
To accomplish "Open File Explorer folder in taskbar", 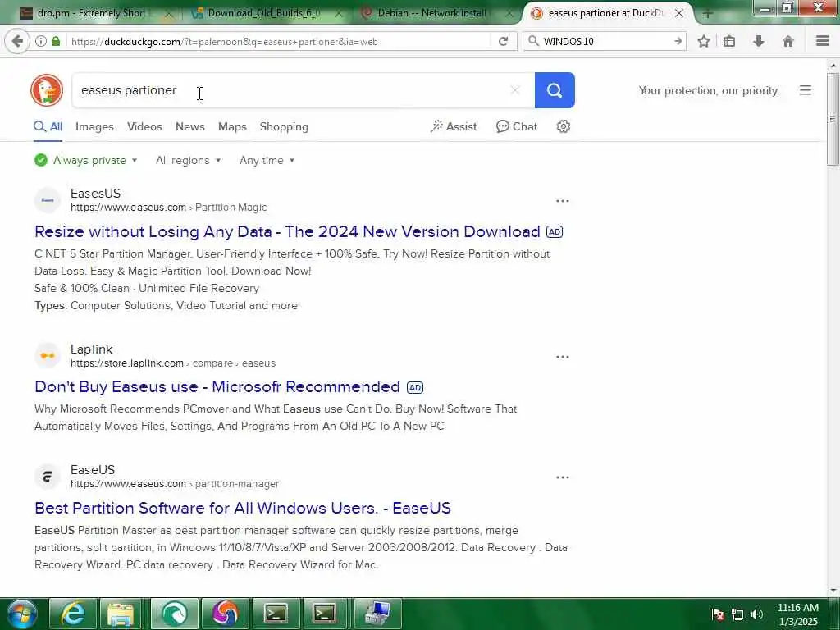I will [x=121, y=614].
